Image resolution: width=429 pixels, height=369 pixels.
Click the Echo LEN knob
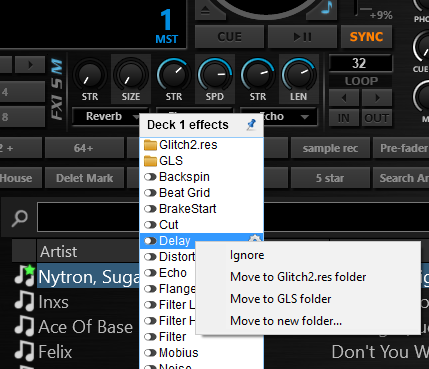pos(299,75)
